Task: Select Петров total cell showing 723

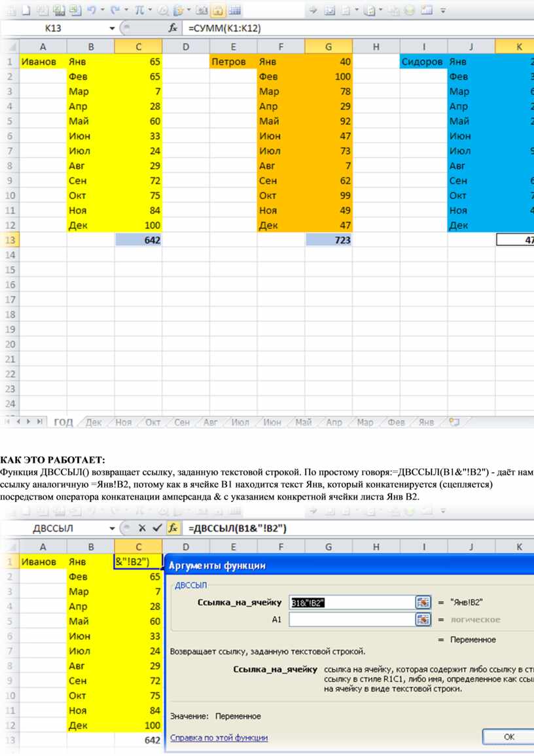Action: pos(329,240)
